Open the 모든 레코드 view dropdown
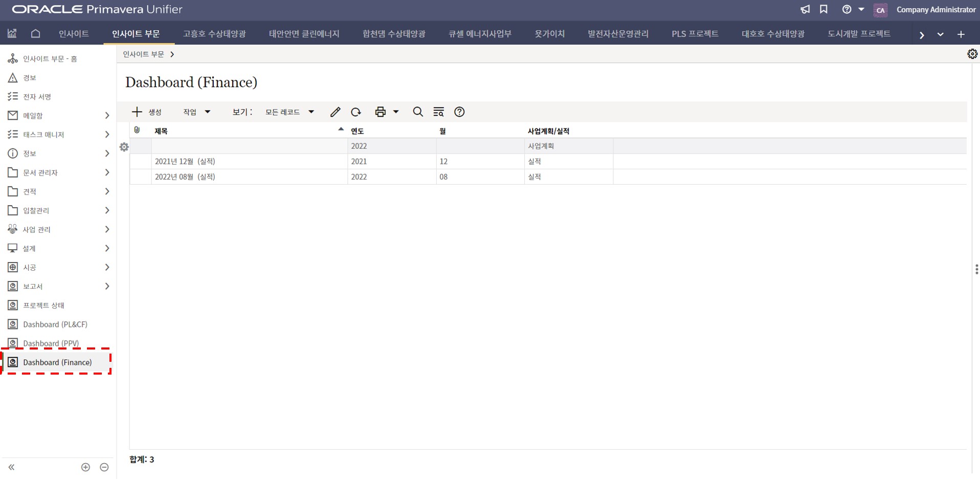980x480 pixels. click(x=289, y=112)
